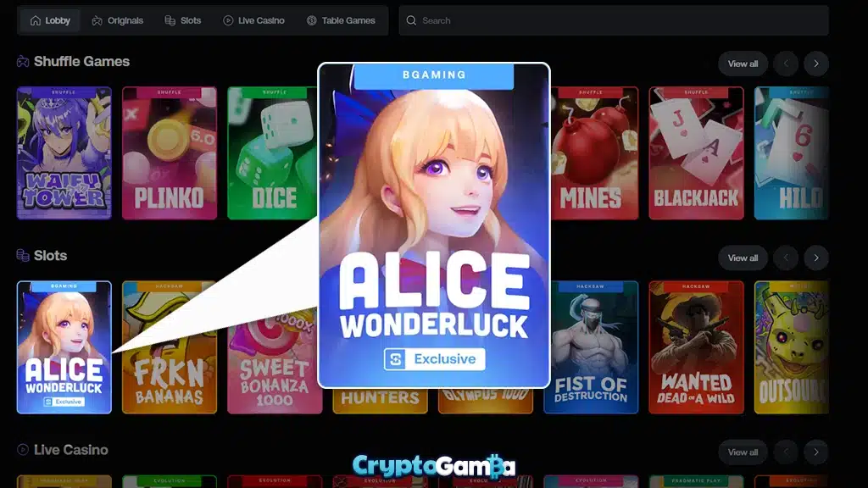The height and width of the screenshot is (488, 868).
Task: Open the Outsourced slot card
Action: tap(792, 347)
